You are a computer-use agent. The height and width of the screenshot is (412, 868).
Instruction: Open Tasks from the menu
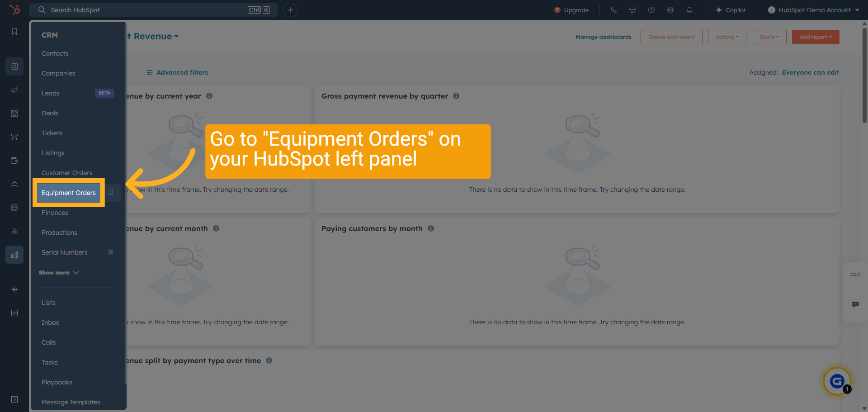[49, 362]
